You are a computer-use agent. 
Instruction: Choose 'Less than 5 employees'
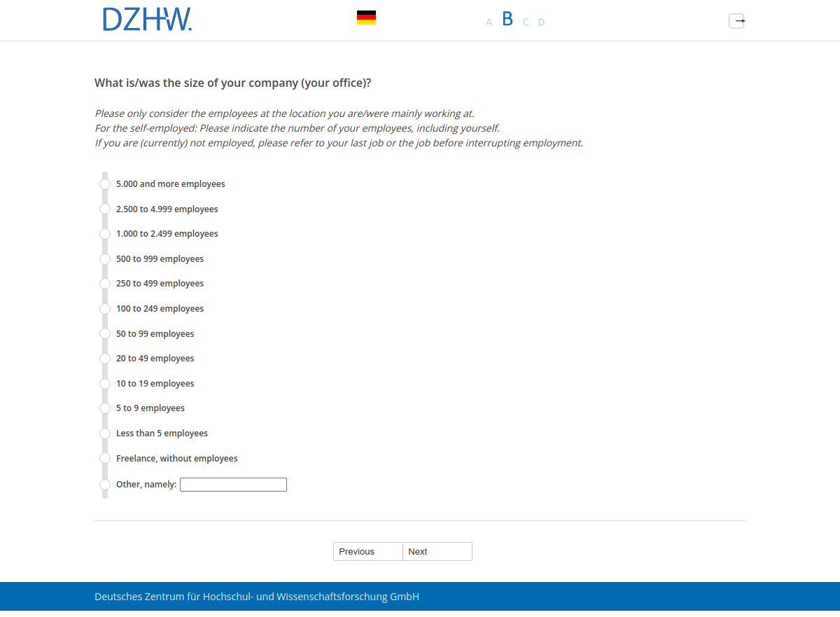(105, 434)
